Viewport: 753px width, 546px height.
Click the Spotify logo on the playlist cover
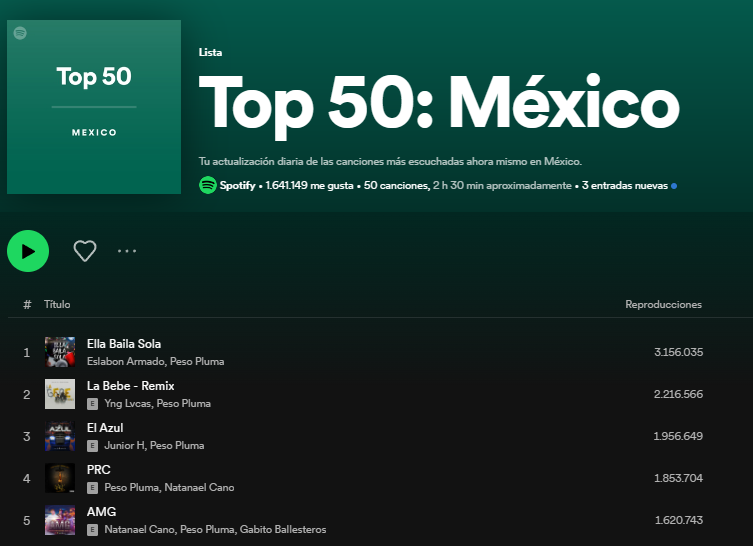pos(20,33)
